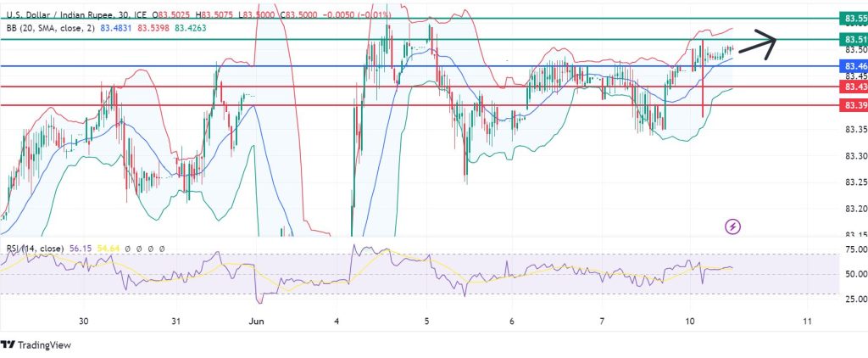Click the Bollinger upper value 83.5398
The image size is (868, 358).
(x=153, y=27)
